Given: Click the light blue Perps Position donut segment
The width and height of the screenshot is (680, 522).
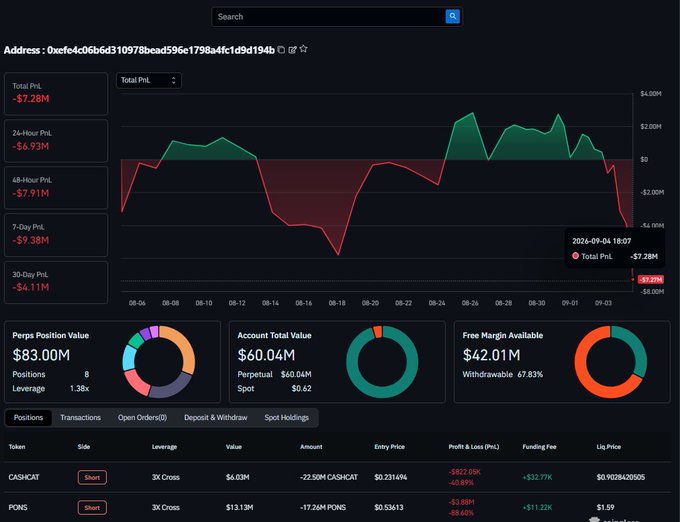Looking at the screenshot, I should click(x=129, y=358).
